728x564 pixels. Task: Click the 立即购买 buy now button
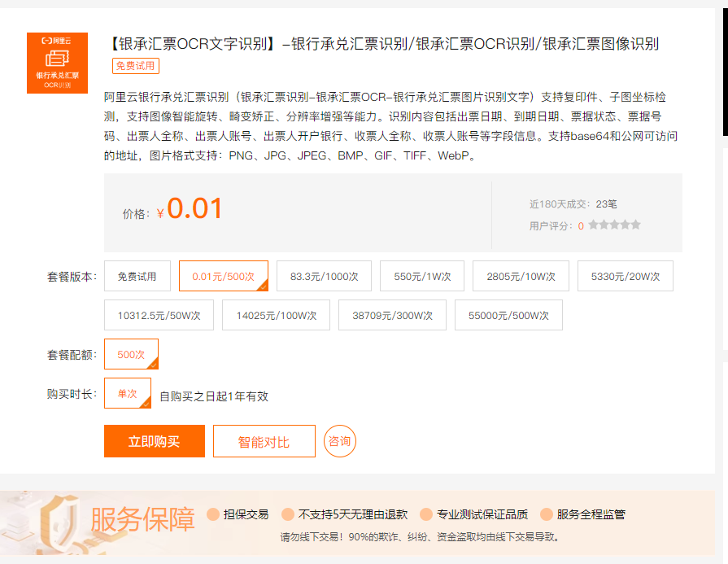click(155, 441)
